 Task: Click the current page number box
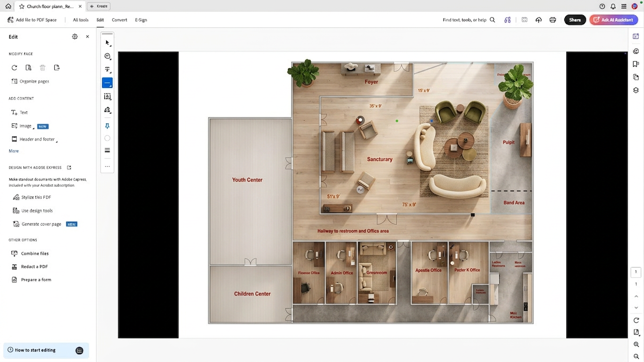(x=636, y=271)
